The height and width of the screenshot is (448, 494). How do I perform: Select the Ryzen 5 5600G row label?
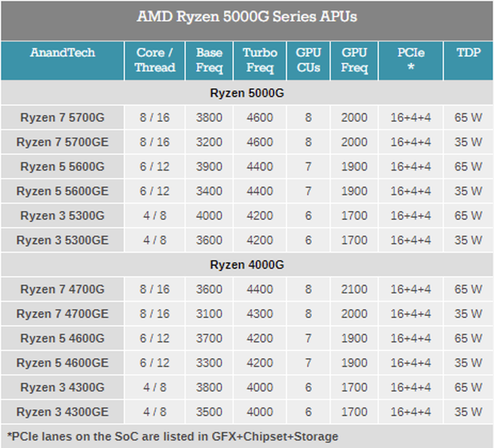pyautogui.click(x=62, y=166)
